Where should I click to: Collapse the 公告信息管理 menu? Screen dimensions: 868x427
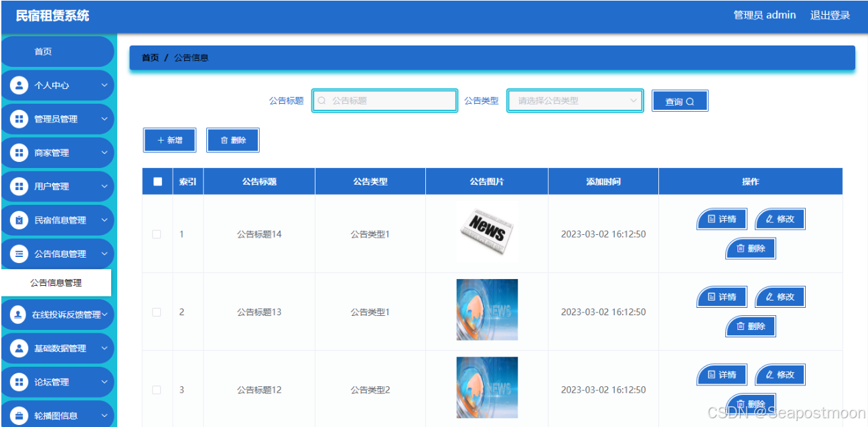[58, 254]
